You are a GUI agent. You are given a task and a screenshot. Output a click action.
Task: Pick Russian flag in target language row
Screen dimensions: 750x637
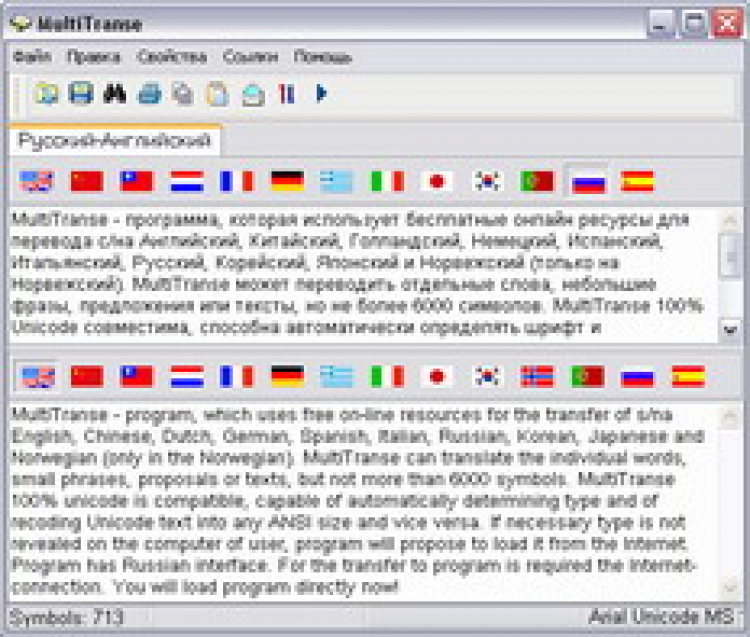637,376
